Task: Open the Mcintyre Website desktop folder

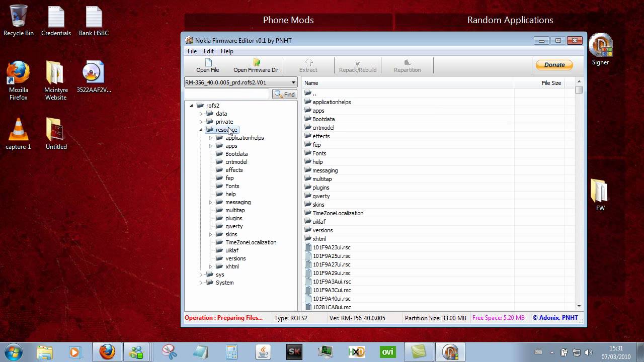Action: point(56,80)
